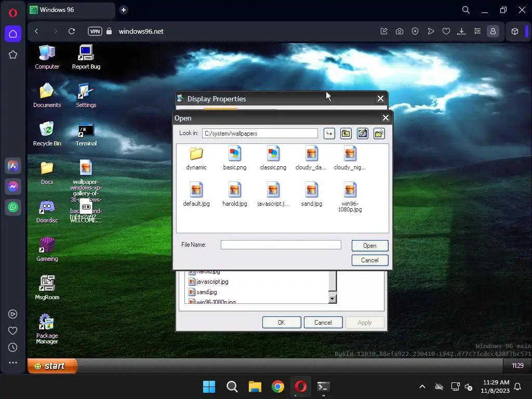
Task: Open the Docs folder on desktop
Action: click(47, 172)
